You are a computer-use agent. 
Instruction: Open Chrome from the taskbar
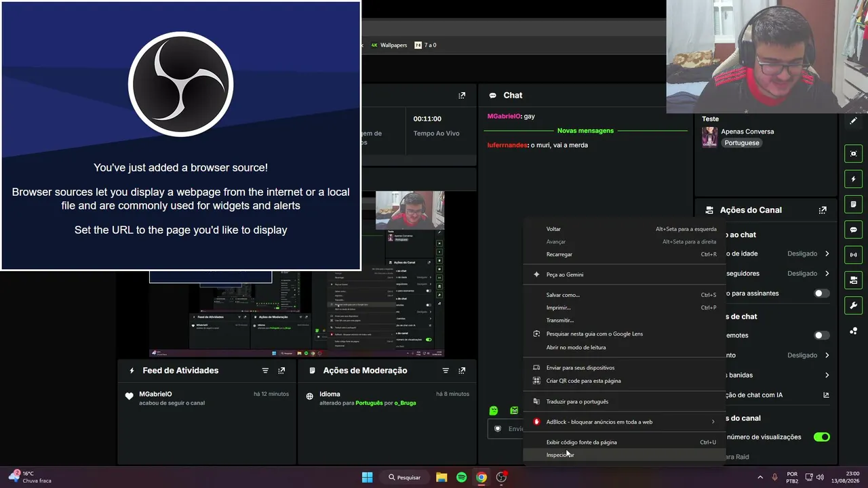pos(481,477)
